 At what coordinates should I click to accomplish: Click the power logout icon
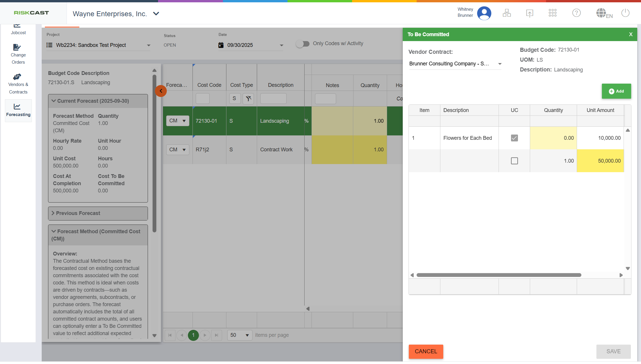(x=625, y=13)
